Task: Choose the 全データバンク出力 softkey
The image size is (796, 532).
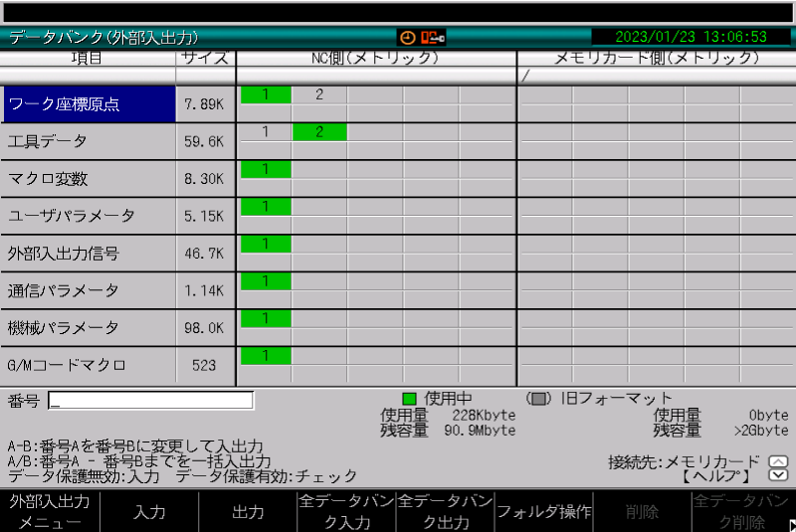Action: 445,511
